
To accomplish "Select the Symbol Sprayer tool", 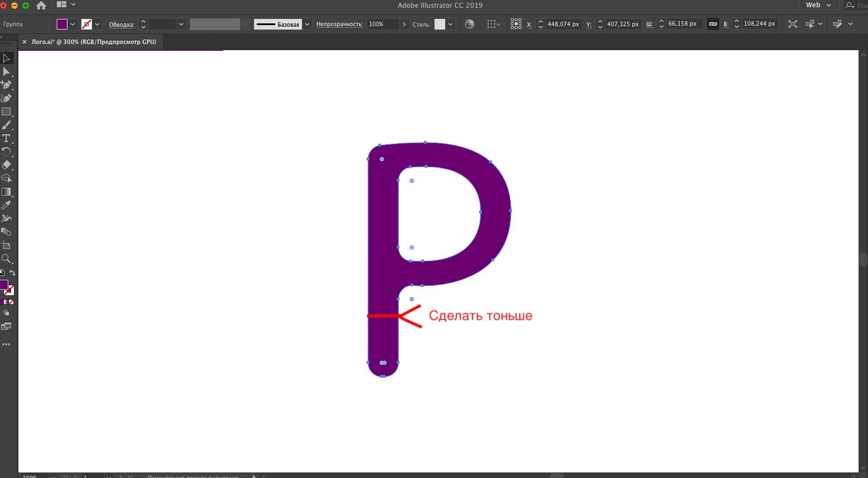I will pos(7,218).
